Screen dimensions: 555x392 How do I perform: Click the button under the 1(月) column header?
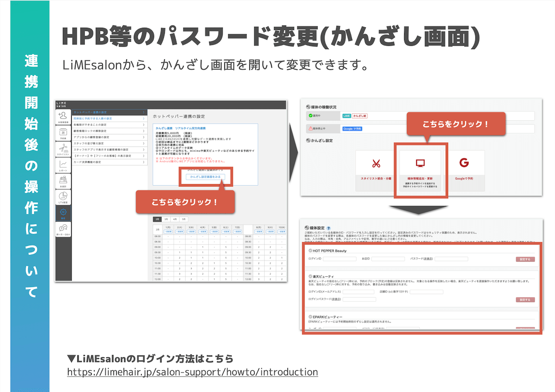168,232
